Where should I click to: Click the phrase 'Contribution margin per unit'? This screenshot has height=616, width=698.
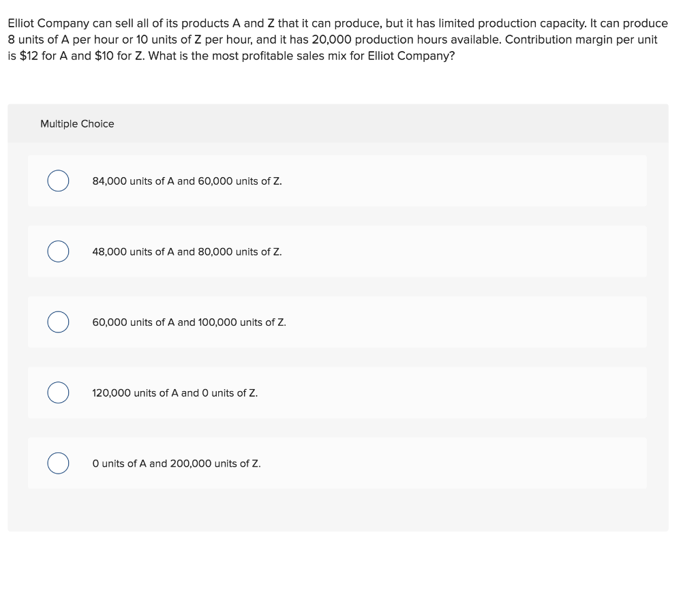coord(581,40)
